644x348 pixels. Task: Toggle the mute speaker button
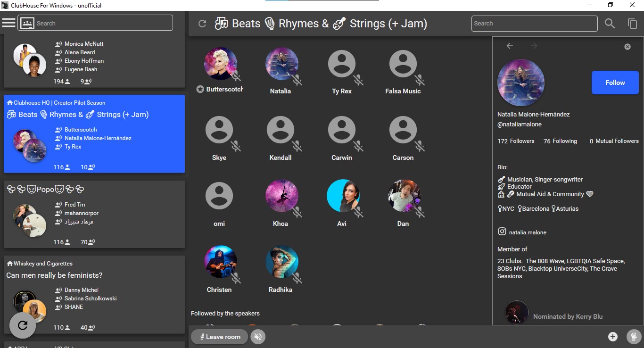pyautogui.click(x=258, y=337)
